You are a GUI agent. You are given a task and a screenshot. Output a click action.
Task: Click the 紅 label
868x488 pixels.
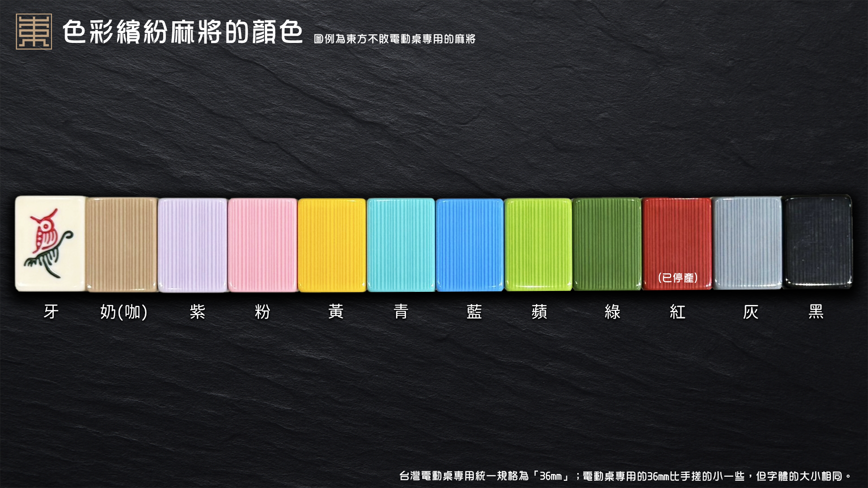click(678, 311)
